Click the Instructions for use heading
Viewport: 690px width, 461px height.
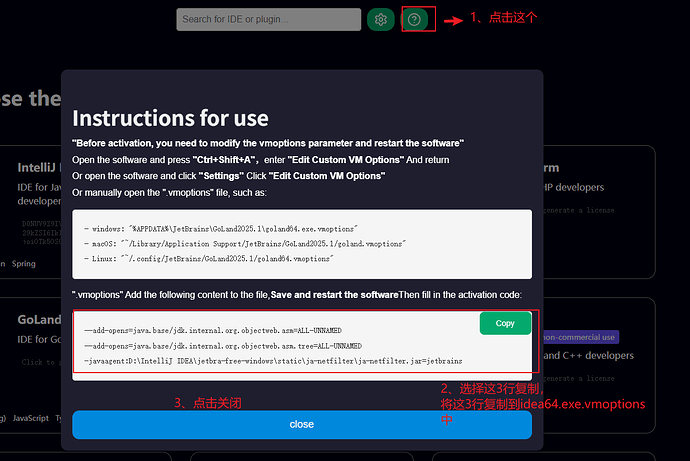pyautogui.click(x=170, y=118)
